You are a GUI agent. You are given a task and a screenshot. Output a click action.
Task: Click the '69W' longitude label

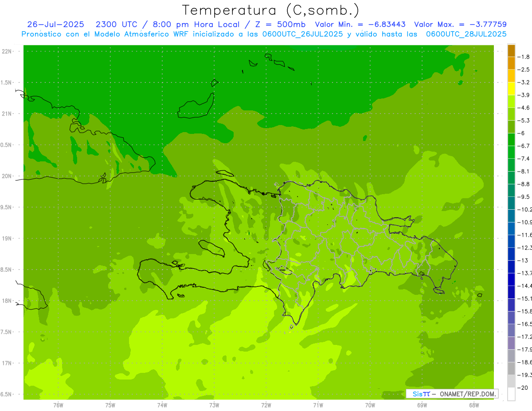pos(422,405)
